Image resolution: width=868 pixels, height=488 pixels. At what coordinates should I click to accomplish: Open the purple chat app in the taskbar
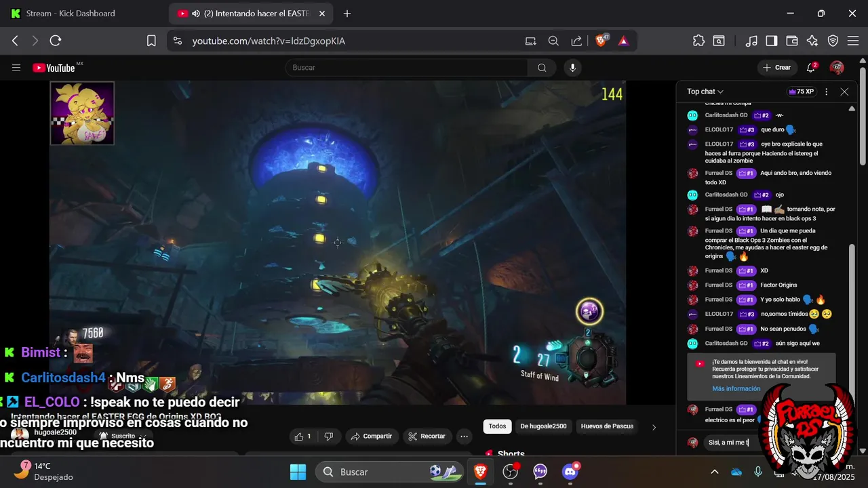(x=540, y=472)
